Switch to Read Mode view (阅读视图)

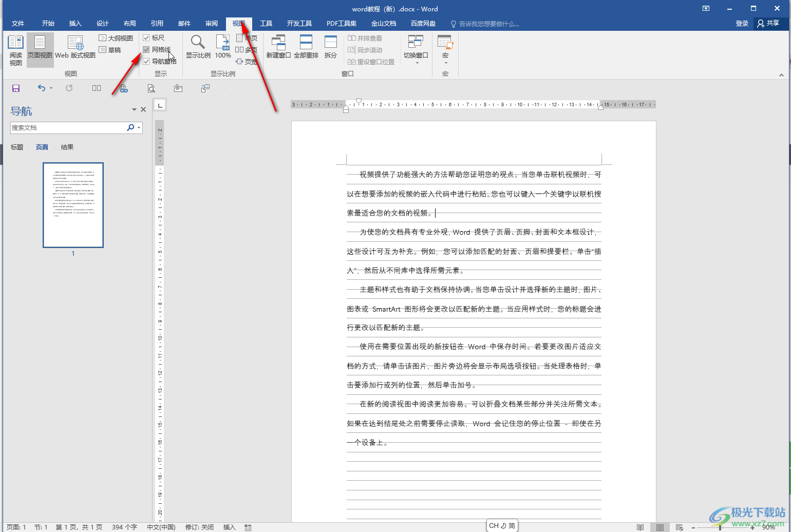click(x=15, y=50)
